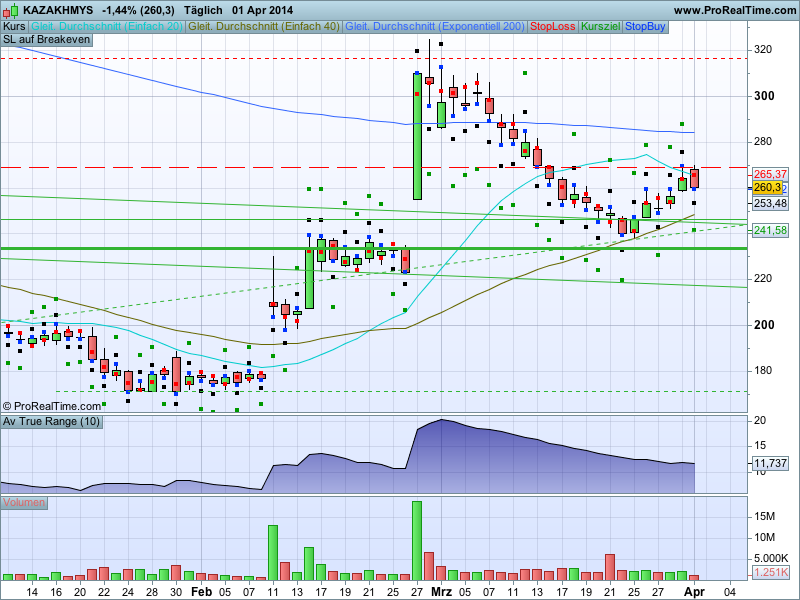Select the exponential 200 moving average label
800x600 pixels.
435,25
